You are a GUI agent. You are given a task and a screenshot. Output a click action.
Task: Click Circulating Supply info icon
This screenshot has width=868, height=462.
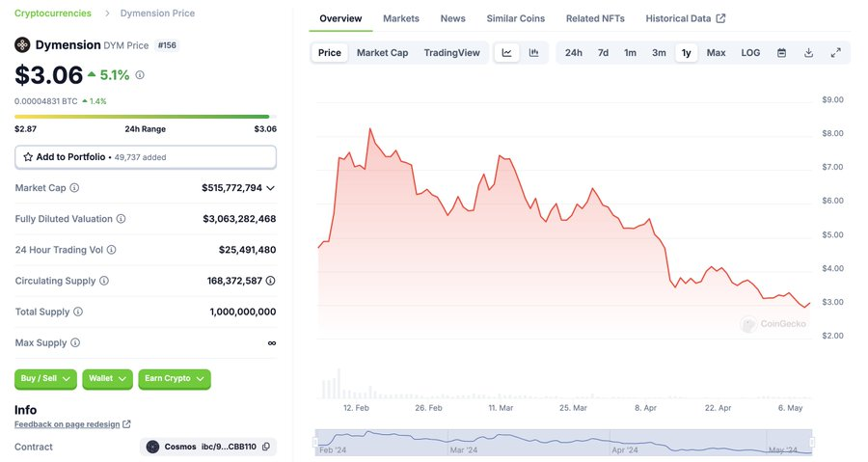pos(104,281)
